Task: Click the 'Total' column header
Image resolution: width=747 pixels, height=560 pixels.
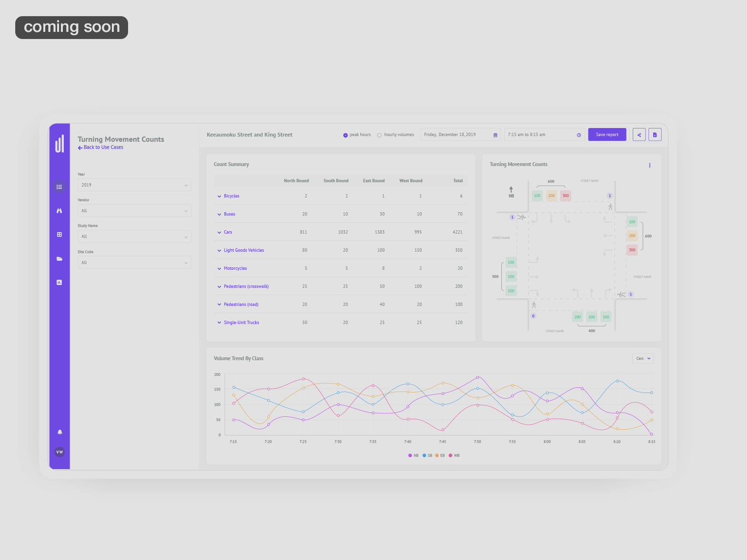Action: click(x=458, y=181)
